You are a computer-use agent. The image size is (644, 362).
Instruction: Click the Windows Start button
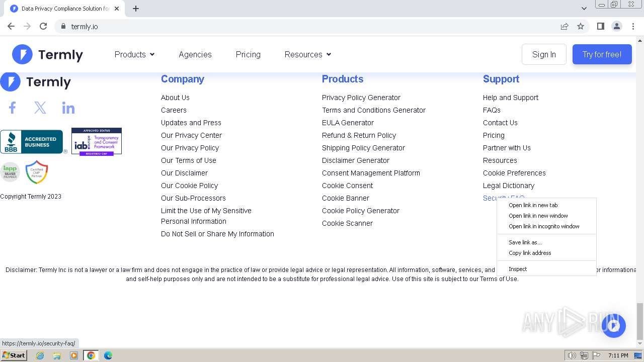coord(14,355)
